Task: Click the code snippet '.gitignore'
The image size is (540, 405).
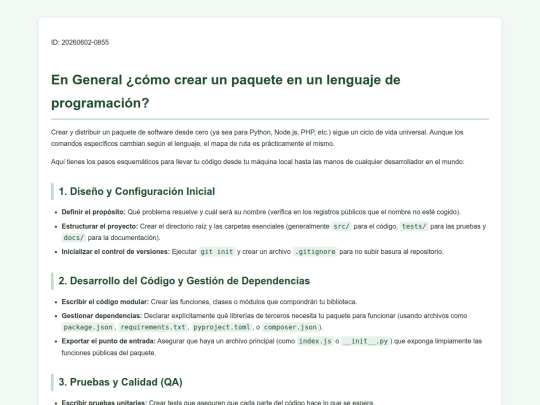Action: 315,252
